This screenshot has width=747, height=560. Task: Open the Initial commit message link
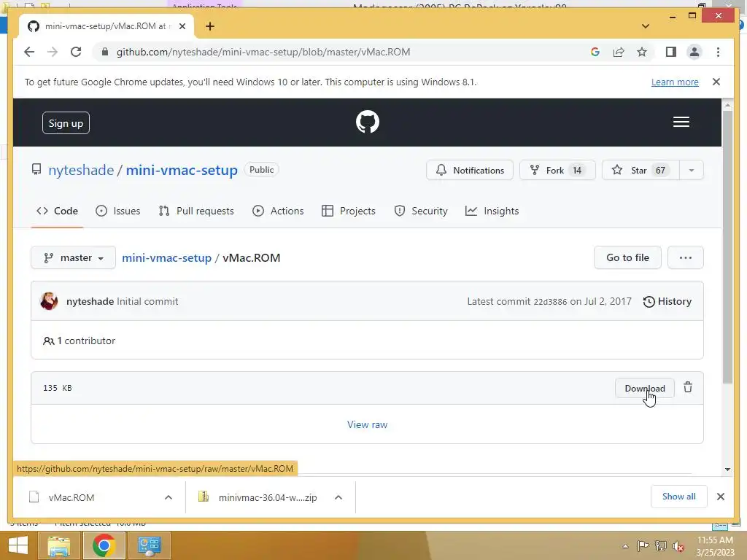click(147, 301)
